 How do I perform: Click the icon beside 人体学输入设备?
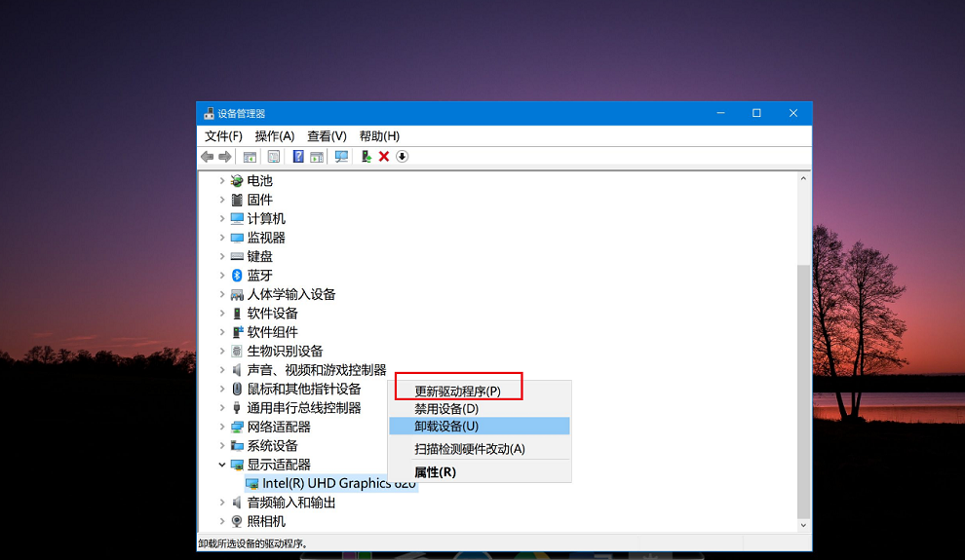[x=237, y=294]
